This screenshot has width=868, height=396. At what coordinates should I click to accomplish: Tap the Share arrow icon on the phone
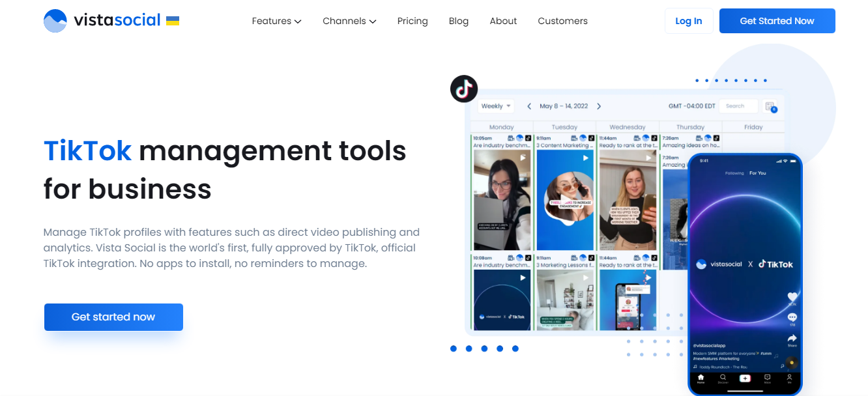tap(792, 338)
